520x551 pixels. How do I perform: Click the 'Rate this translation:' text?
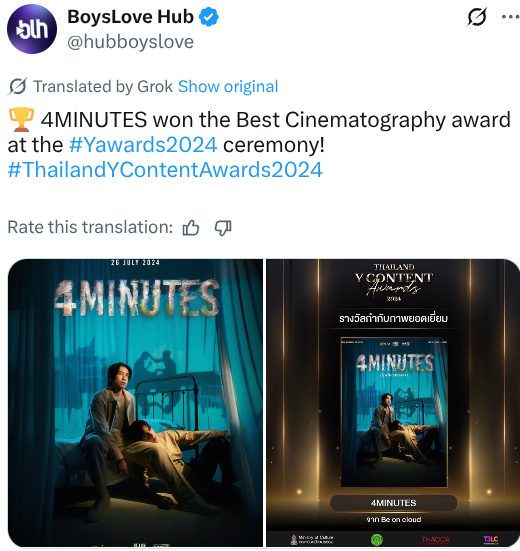90,227
